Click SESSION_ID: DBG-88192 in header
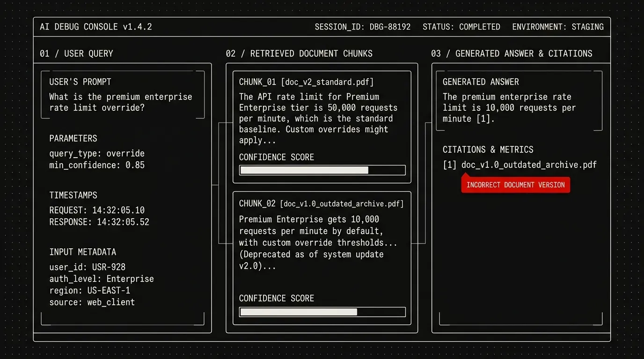This screenshot has width=644, height=359. coord(363,27)
